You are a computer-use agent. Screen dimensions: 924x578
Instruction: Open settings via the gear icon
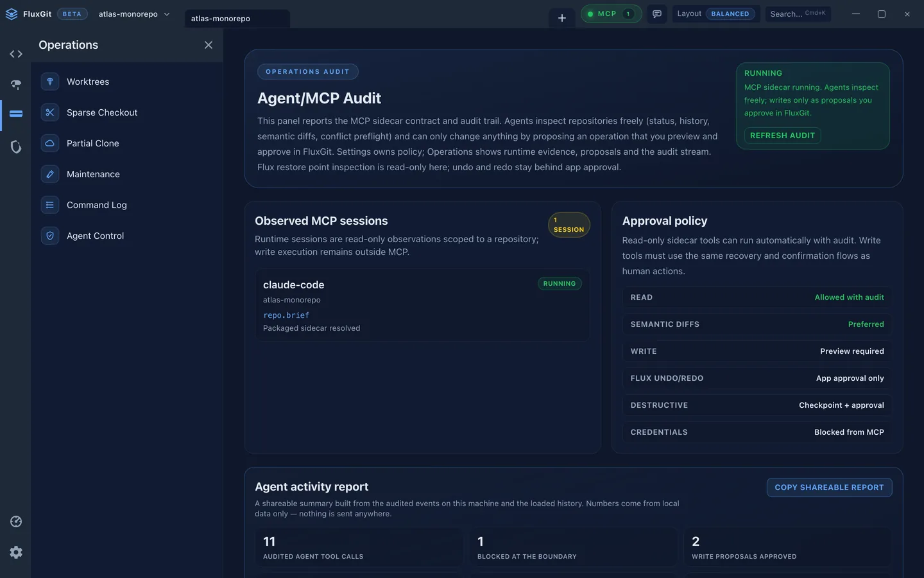tap(16, 552)
